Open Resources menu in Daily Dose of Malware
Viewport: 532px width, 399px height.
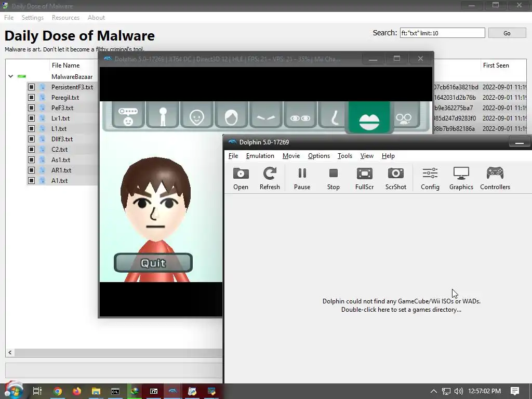(x=65, y=18)
